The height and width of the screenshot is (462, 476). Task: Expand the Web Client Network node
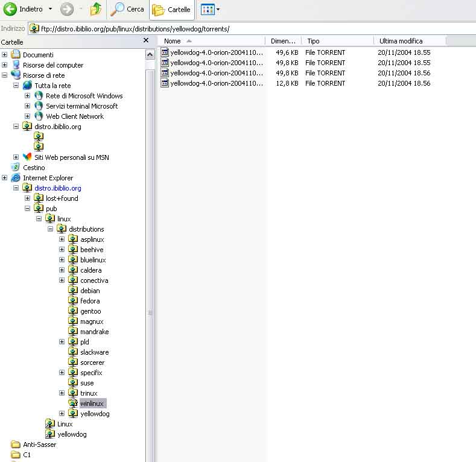[x=28, y=116]
